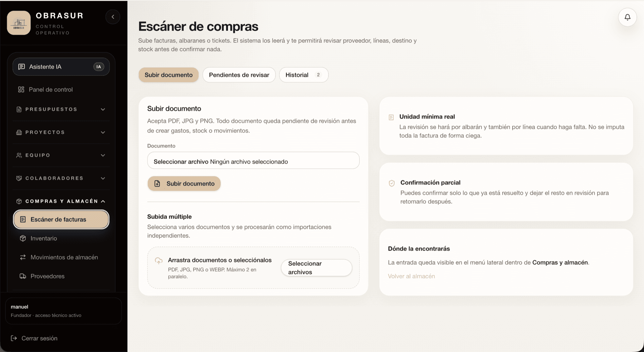Image resolution: width=644 pixels, height=352 pixels.
Task: Click the Unidad mínima real document icon
Action: [391, 117]
